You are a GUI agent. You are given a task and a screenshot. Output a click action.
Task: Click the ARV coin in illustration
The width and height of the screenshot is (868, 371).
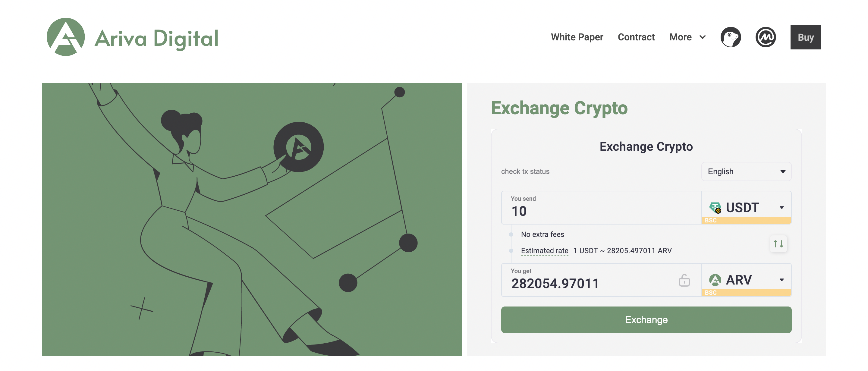tap(299, 147)
